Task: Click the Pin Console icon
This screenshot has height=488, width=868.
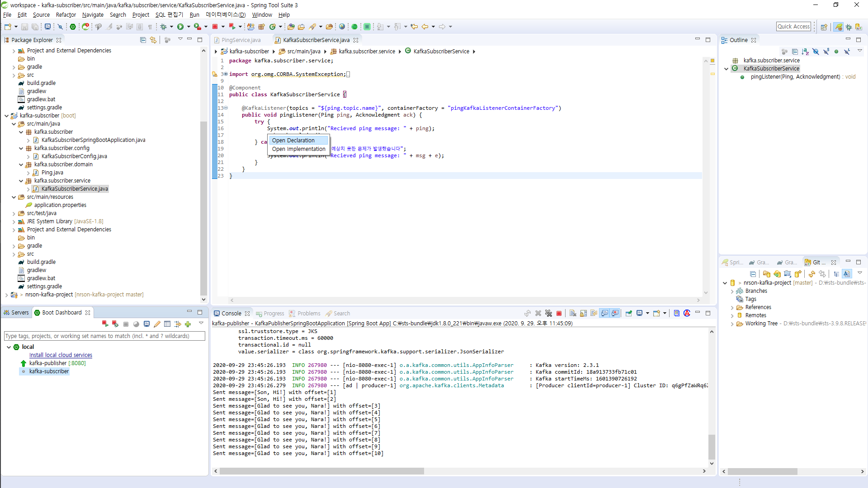Action: pyautogui.click(x=628, y=313)
